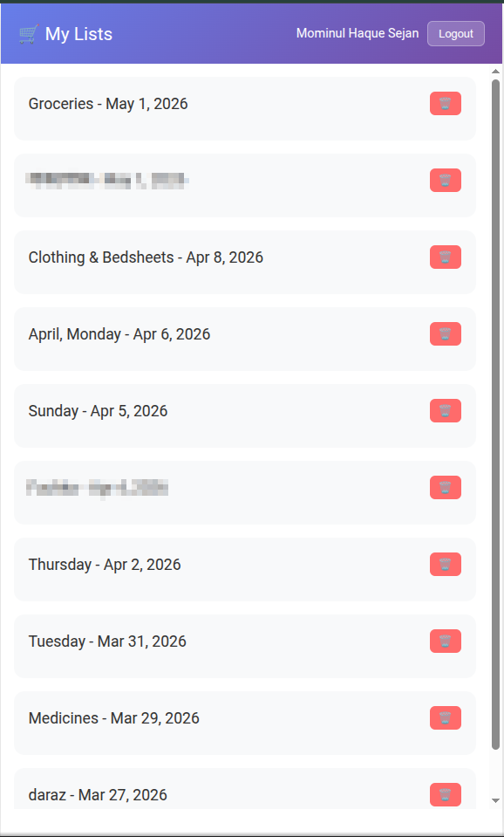The image size is (504, 837).
Task: Delete the Medicines Mar 29 list
Action: (x=446, y=718)
